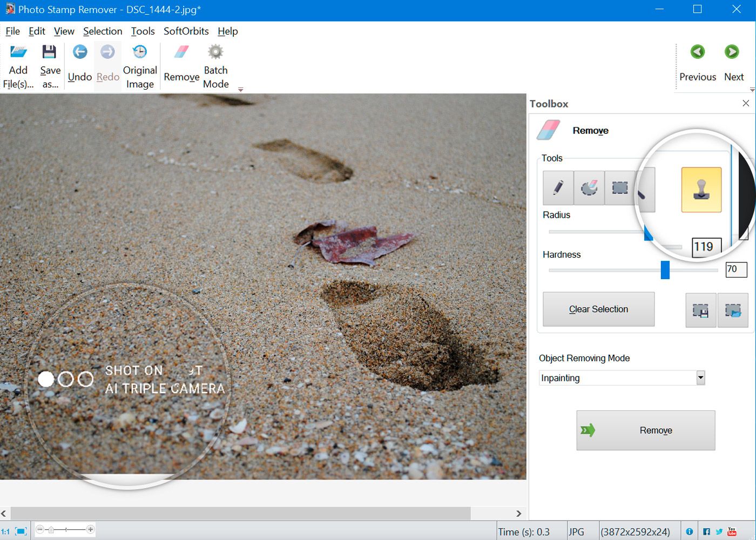Toggle 1:1 actual size zoom

(x=5, y=531)
